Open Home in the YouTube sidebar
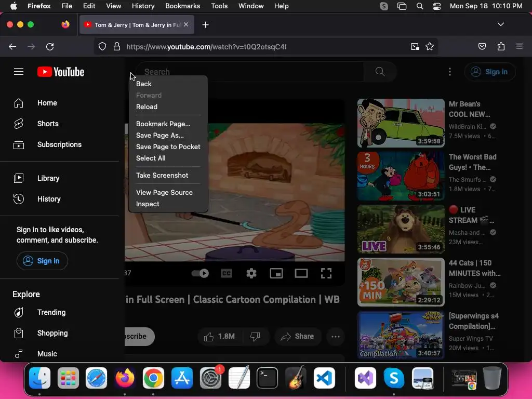Screen dimensions: 532x399 coord(47,103)
